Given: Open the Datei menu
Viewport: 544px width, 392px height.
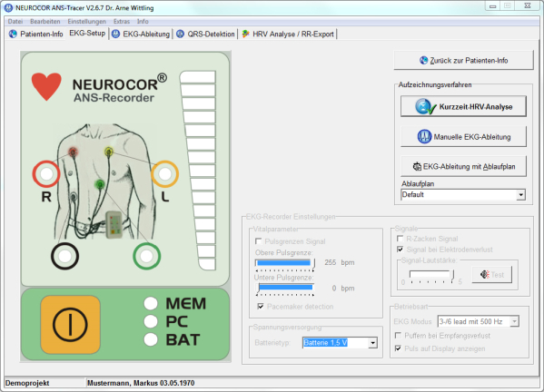Looking at the screenshot, I should coord(15,22).
